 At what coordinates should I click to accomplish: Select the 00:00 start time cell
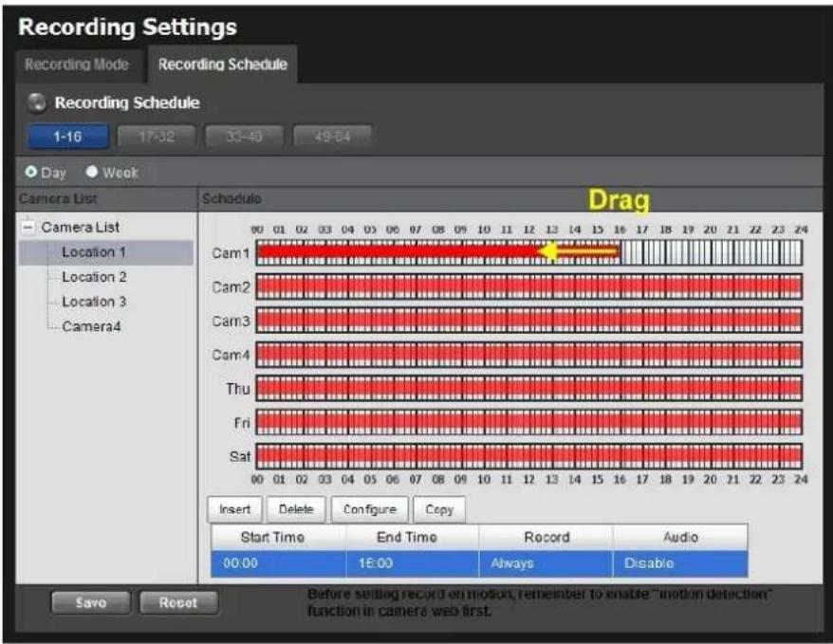[278, 563]
